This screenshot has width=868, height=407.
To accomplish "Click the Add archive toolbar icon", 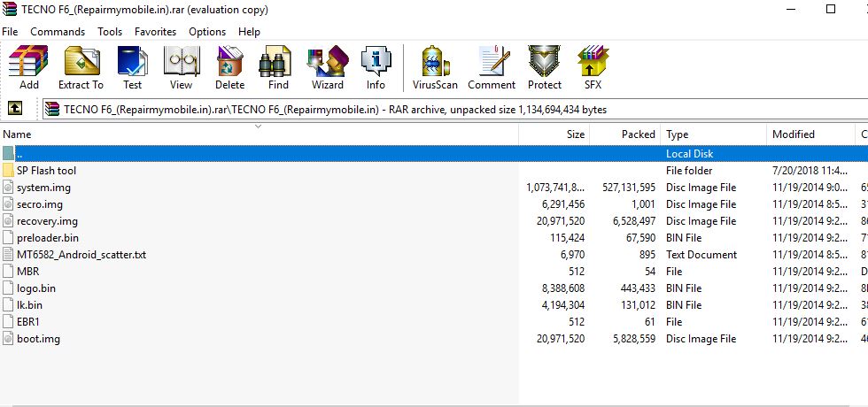I will click(x=28, y=68).
